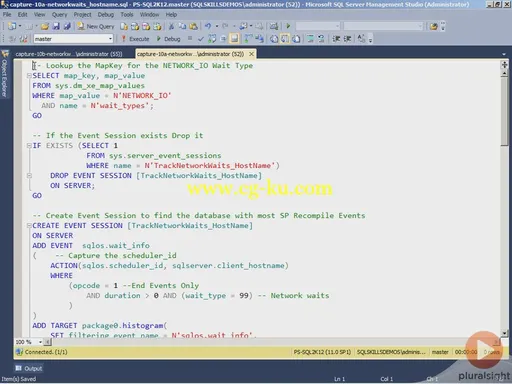Cut the selected text via scissors icon
512x384 pixels.
(x=171, y=26)
